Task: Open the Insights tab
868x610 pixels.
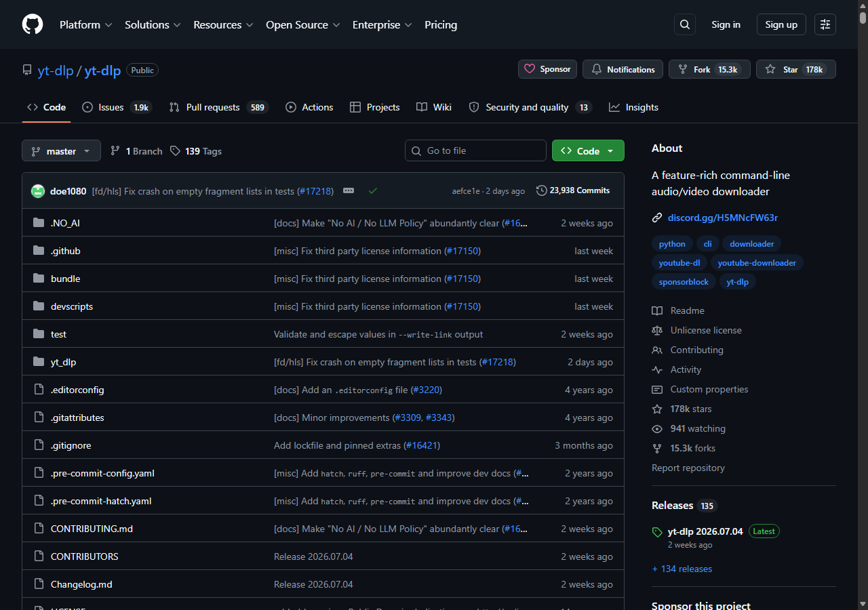Action: [633, 107]
